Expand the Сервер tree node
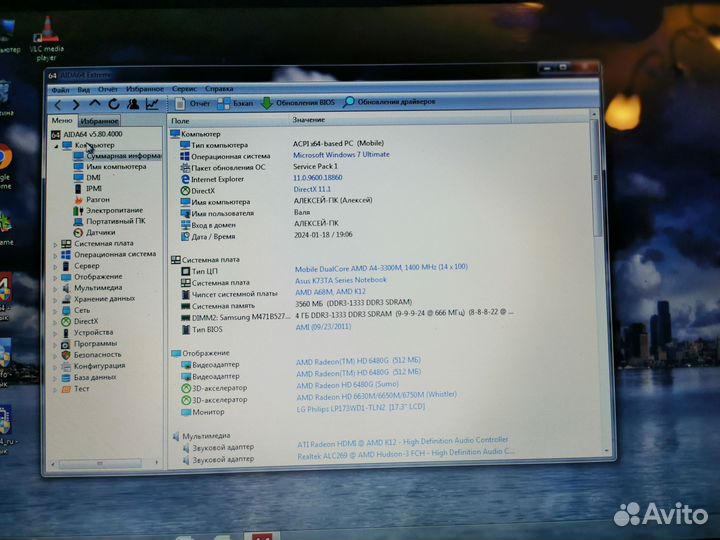720x540 pixels. (56, 267)
